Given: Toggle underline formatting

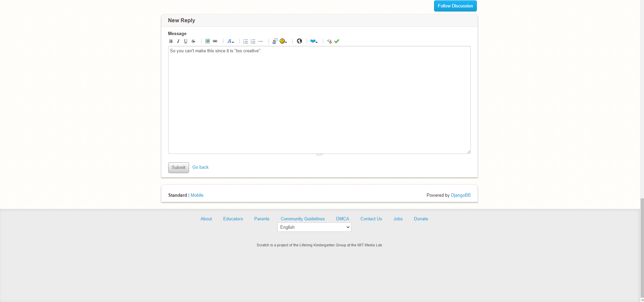Looking at the screenshot, I should [x=186, y=41].
